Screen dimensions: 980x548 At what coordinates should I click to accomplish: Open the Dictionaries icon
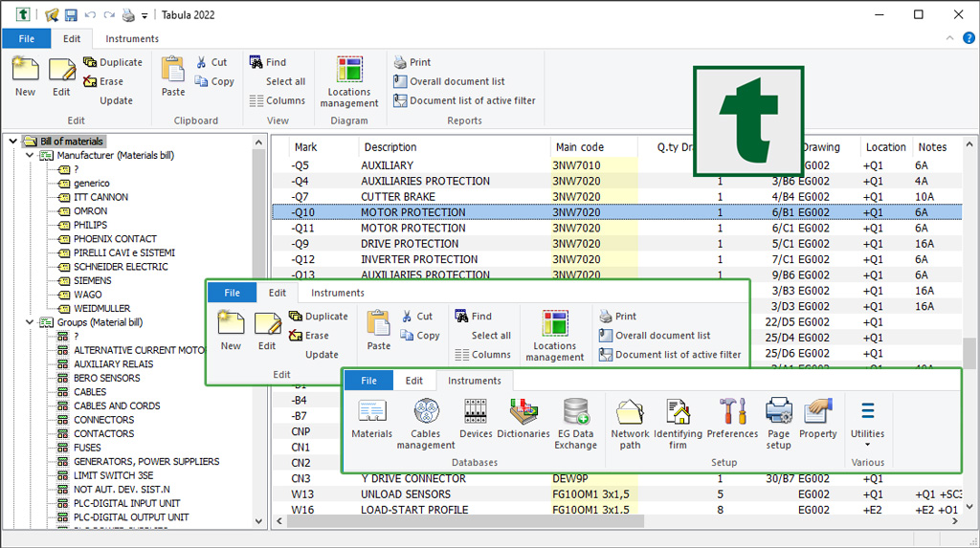click(523, 419)
